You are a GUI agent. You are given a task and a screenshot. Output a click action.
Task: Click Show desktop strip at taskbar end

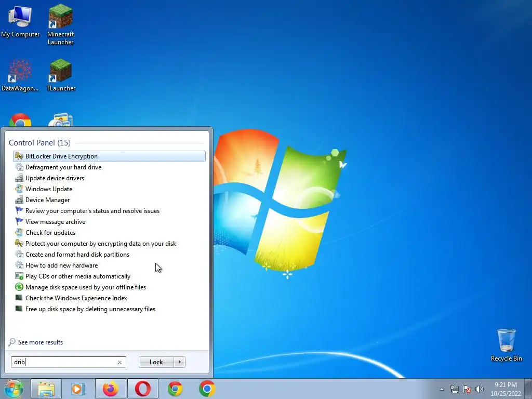pos(528,389)
